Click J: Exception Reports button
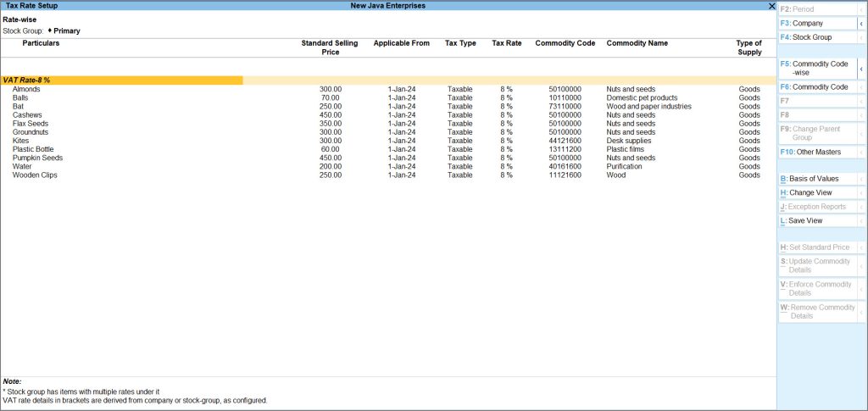The width and height of the screenshot is (868, 411). pyautogui.click(x=818, y=207)
